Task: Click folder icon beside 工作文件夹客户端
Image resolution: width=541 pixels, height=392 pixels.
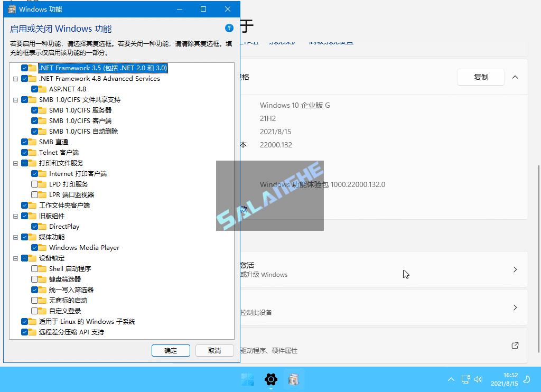Action: (x=32, y=205)
